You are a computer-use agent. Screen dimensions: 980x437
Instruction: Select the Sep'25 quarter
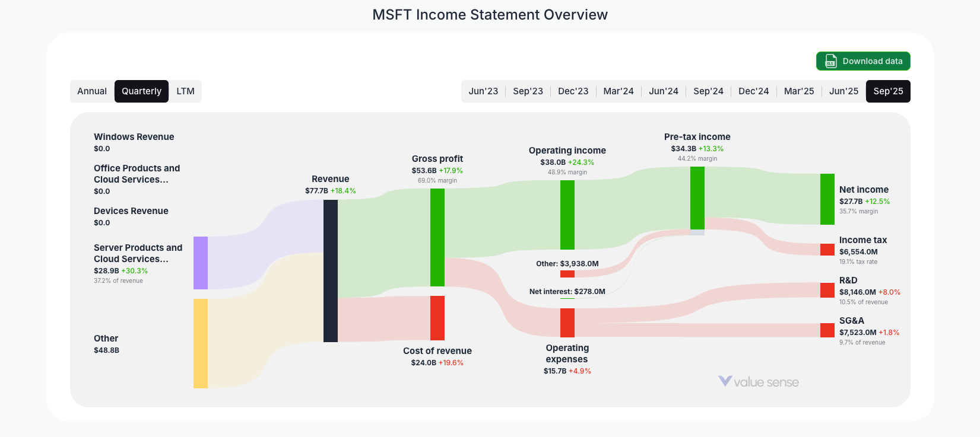click(888, 91)
